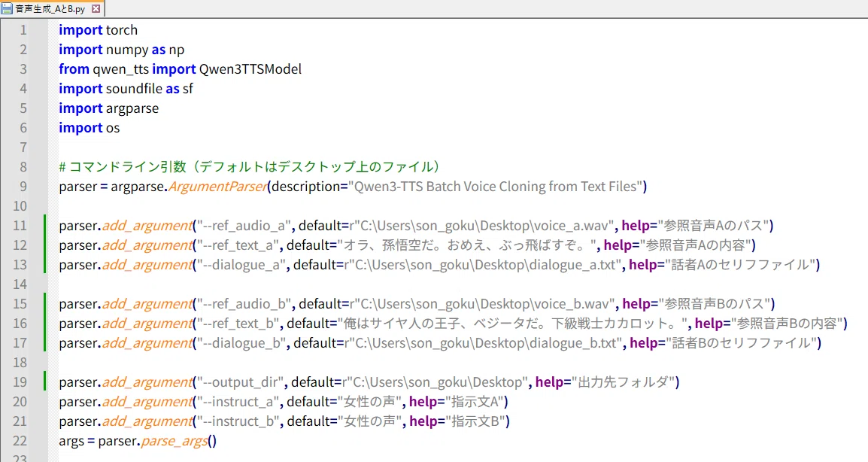Click the voice_a.wav path string
This screenshot has height=462, width=868.
(x=482, y=226)
